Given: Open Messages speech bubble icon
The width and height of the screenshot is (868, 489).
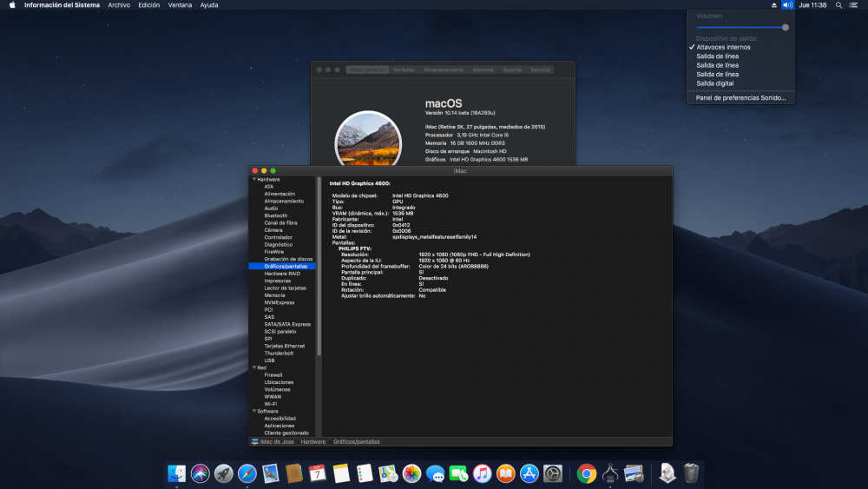Looking at the screenshot, I should click(x=435, y=473).
